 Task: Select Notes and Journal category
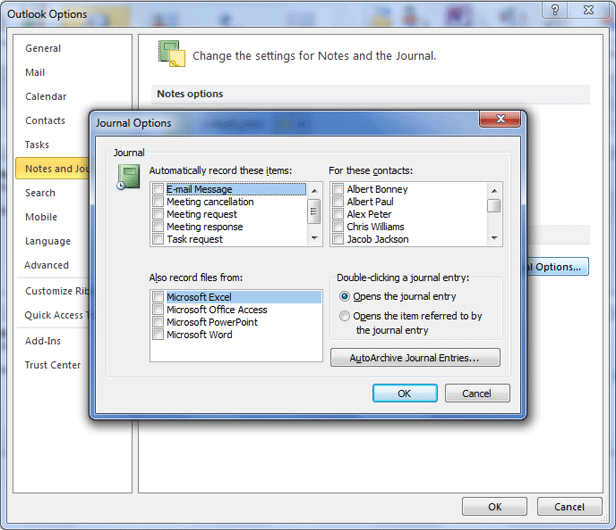[x=53, y=169]
